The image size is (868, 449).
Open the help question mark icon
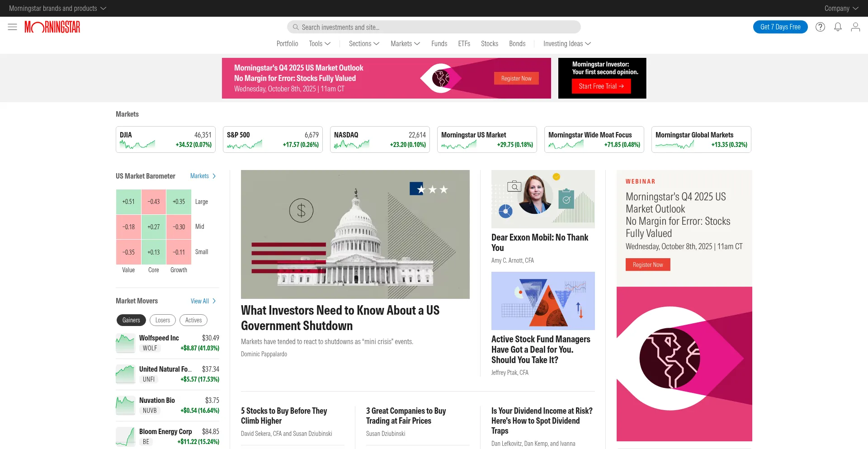820,27
